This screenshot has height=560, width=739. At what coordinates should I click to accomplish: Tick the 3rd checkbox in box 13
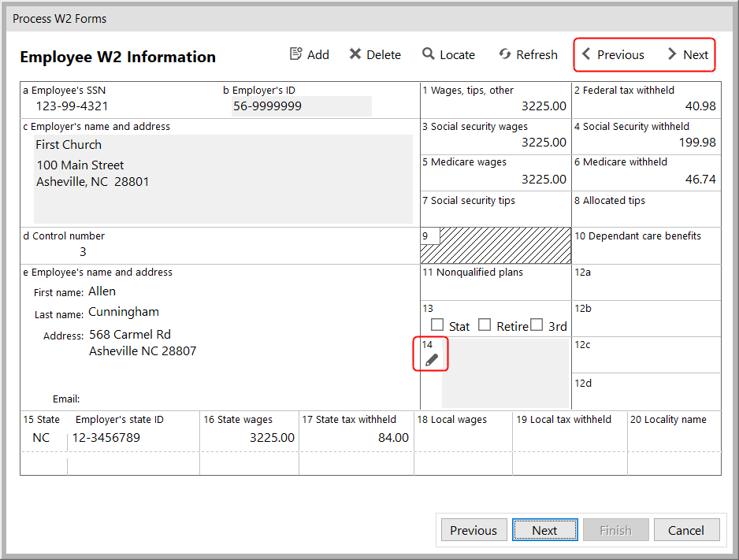[537, 325]
